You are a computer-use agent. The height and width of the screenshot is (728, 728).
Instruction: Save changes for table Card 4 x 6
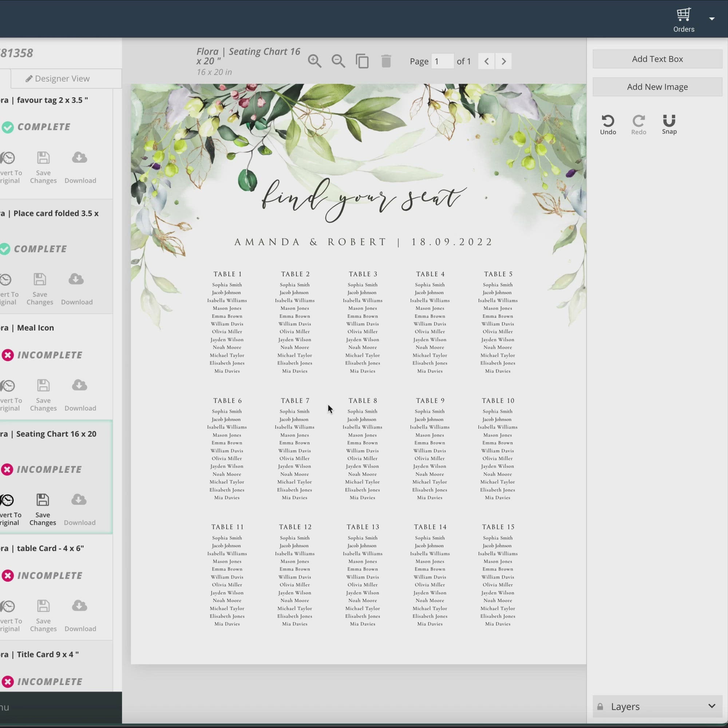(43, 616)
